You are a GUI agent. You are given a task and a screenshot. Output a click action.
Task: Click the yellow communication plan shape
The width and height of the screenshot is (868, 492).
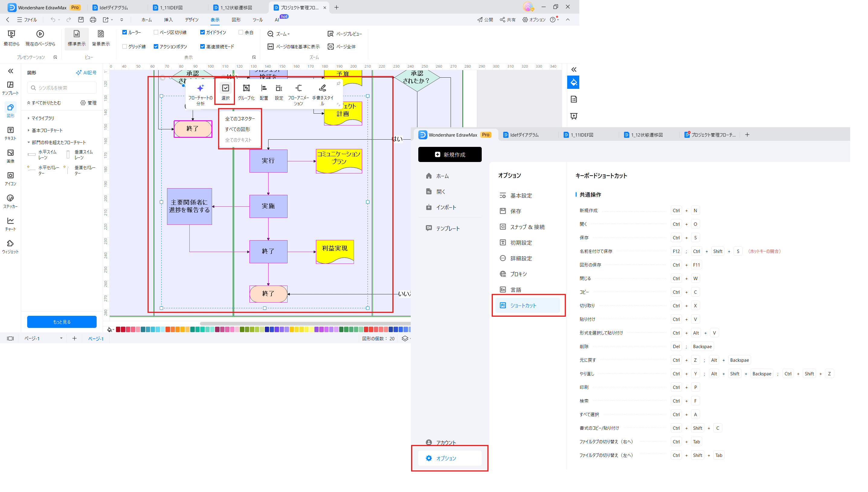[x=339, y=161]
